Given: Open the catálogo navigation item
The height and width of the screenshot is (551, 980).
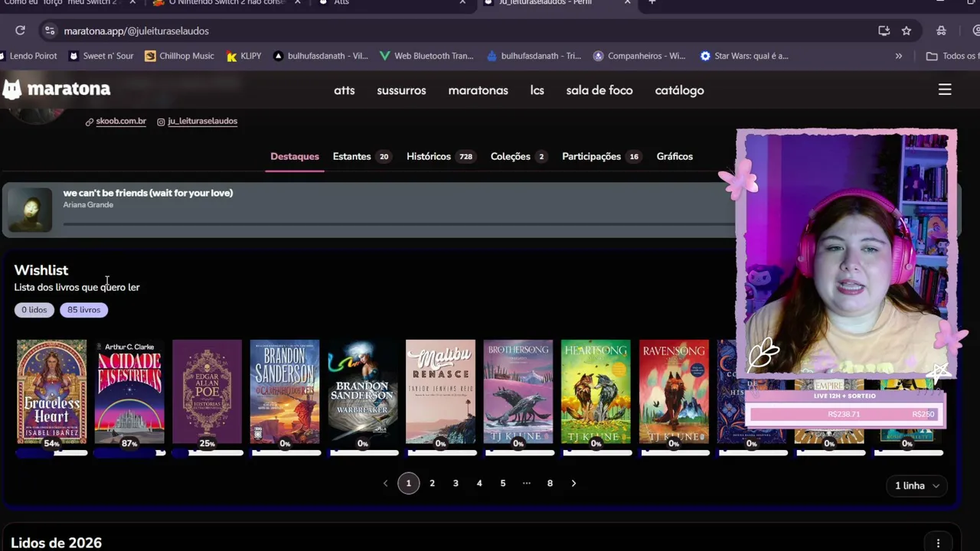Looking at the screenshot, I should (679, 90).
